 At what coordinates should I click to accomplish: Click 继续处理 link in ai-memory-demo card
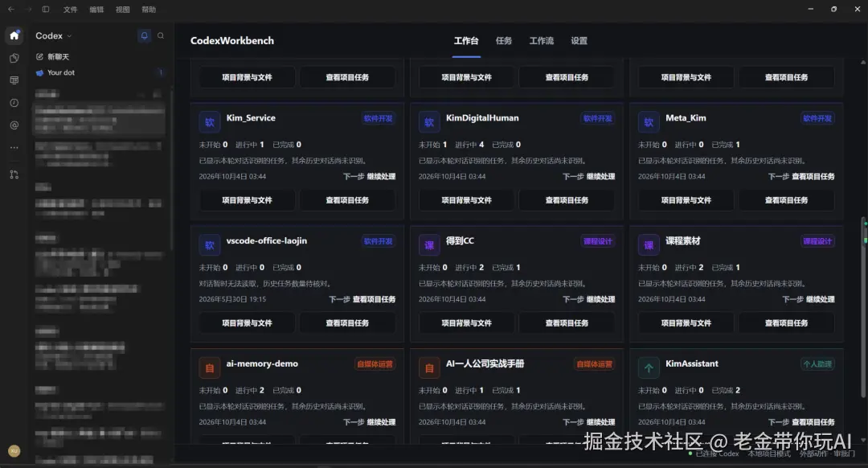(x=381, y=422)
